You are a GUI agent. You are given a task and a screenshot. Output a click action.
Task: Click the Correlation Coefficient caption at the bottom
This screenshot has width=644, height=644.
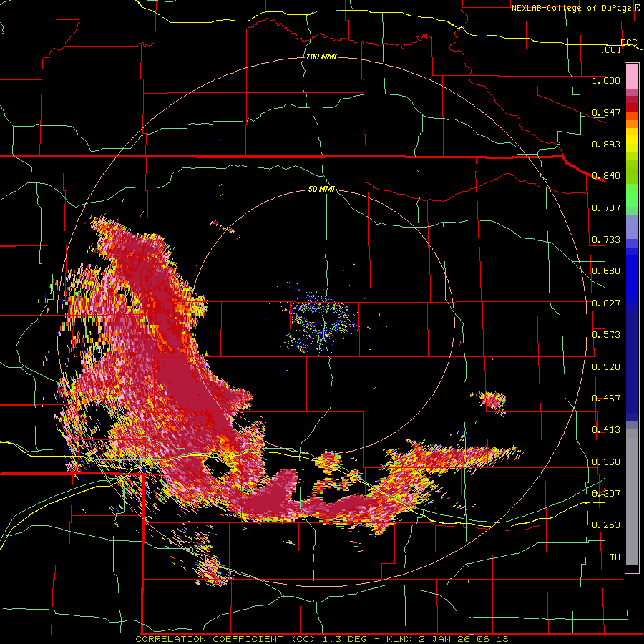tap(321, 639)
